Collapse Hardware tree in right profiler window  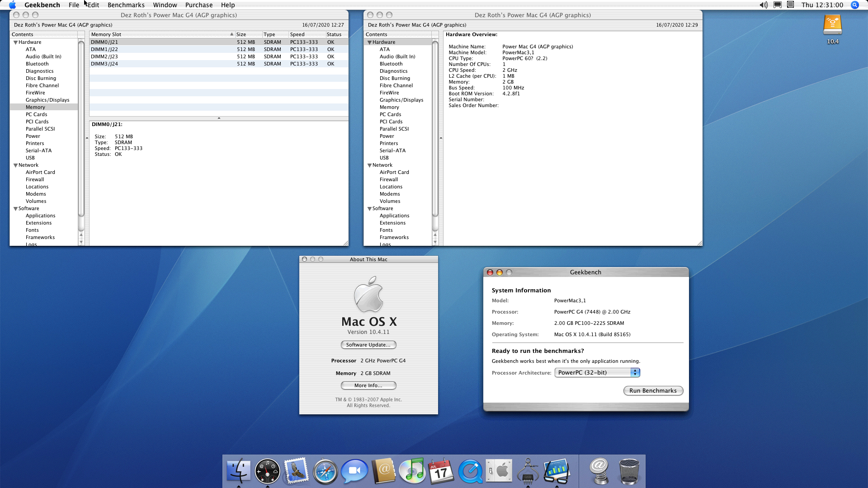(369, 42)
